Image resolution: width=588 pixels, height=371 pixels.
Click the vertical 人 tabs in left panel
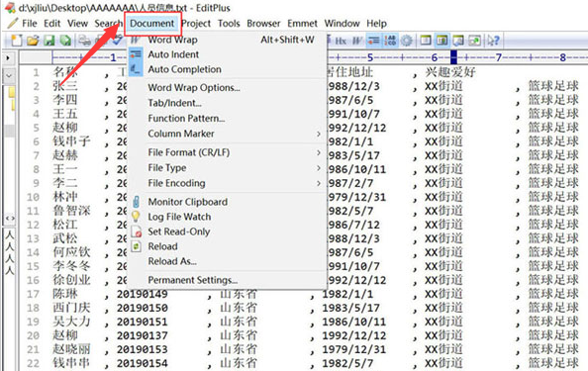coord(10,252)
